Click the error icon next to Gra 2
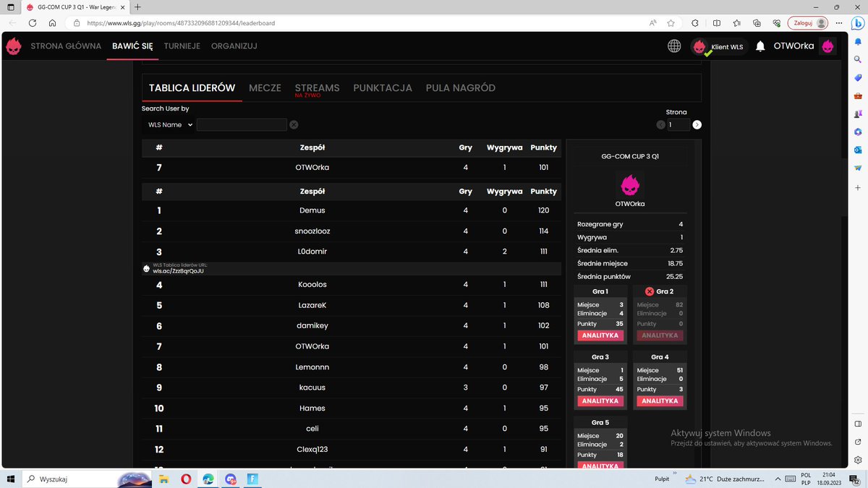The width and height of the screenshot is (868, 488). pyautogui.click(x=648, y=291)
